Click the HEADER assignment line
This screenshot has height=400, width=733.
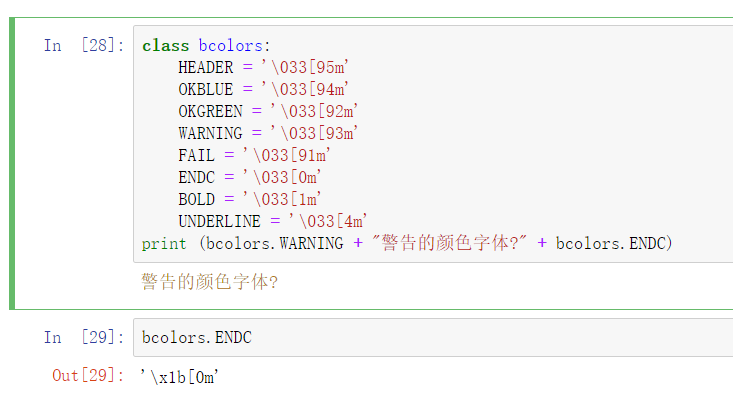(263, 67)
